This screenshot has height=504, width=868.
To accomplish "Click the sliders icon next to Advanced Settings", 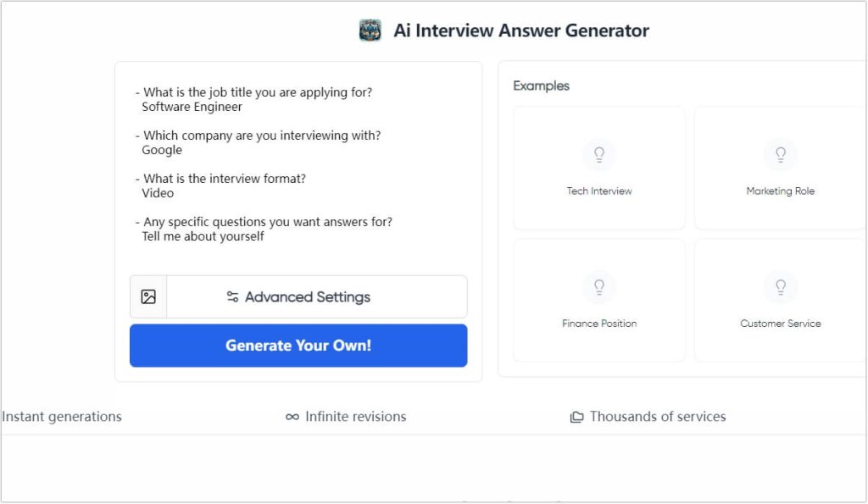I will pos(232,296).
